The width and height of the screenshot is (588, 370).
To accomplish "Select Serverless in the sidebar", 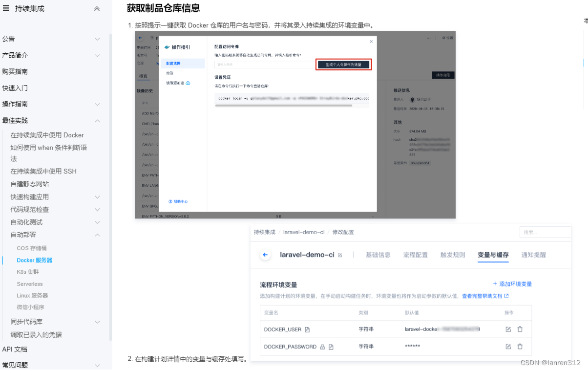I will coord(30,284).
